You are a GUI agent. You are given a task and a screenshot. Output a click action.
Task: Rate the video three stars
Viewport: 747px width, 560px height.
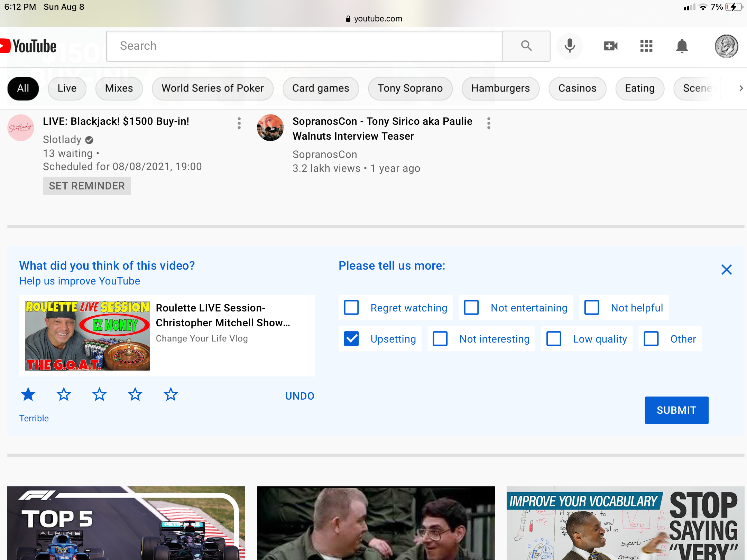99,394
